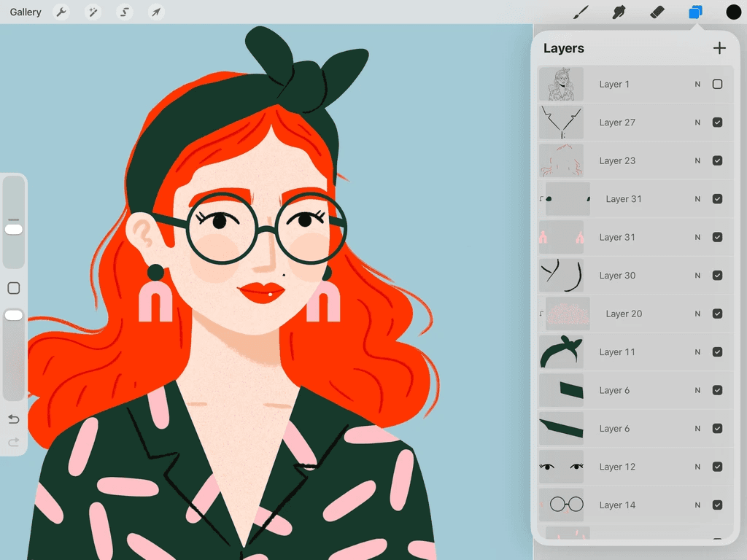Screen dimensions: 747x560
Task: Click the "Layer 20" name
Action: [624, 314]
